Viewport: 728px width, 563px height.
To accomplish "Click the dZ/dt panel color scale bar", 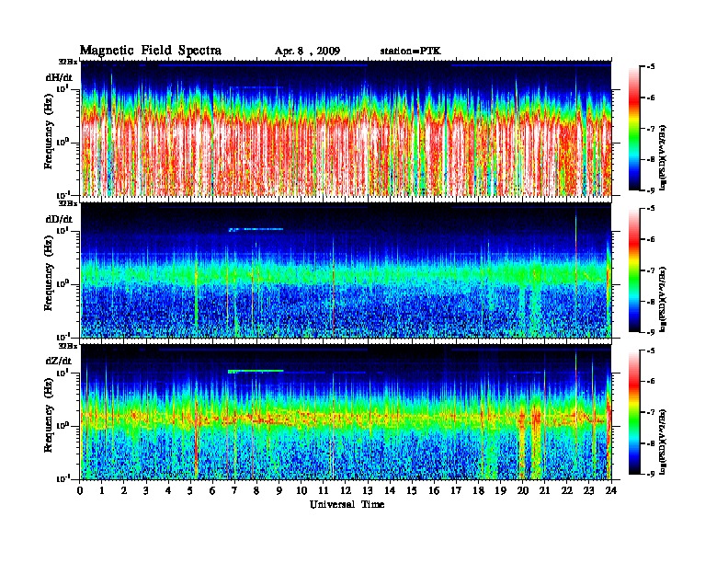I will [634, 412].
